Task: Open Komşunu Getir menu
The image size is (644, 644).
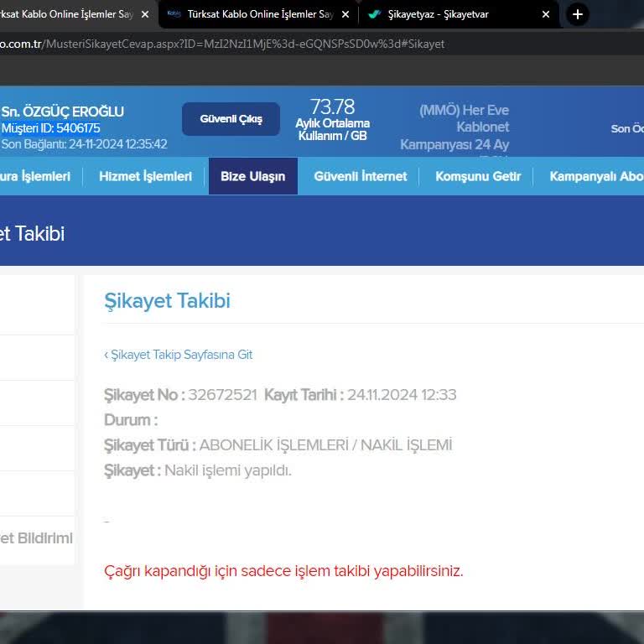Action: tap(478, 176)
